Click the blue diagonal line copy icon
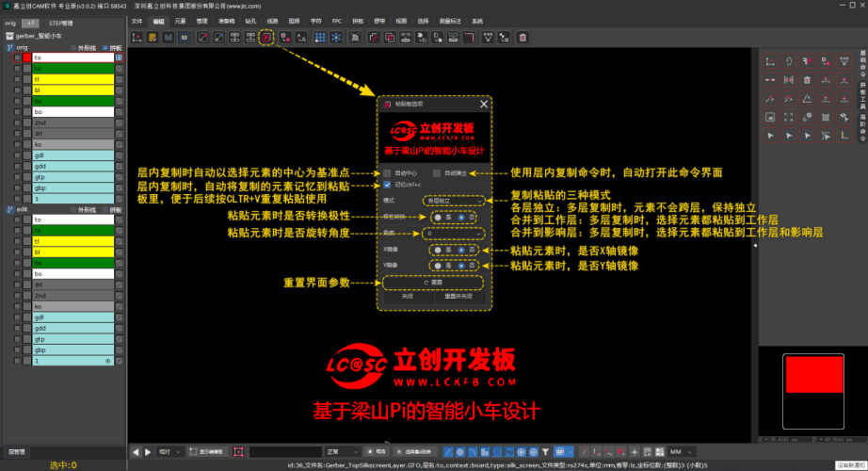The width and height of the screenshot is (868, 471). click(x=219, y=37)
